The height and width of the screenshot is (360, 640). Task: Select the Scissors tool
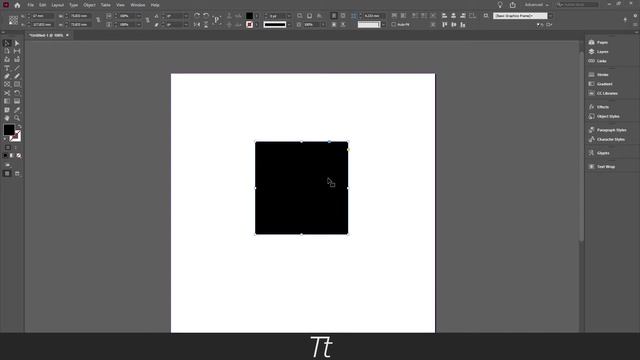[x=7, y=93]
